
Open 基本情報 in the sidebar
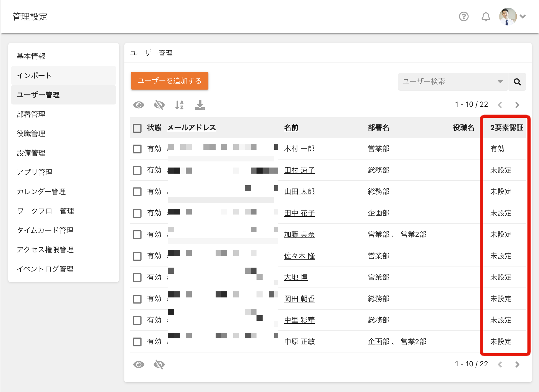click(64, 56)
